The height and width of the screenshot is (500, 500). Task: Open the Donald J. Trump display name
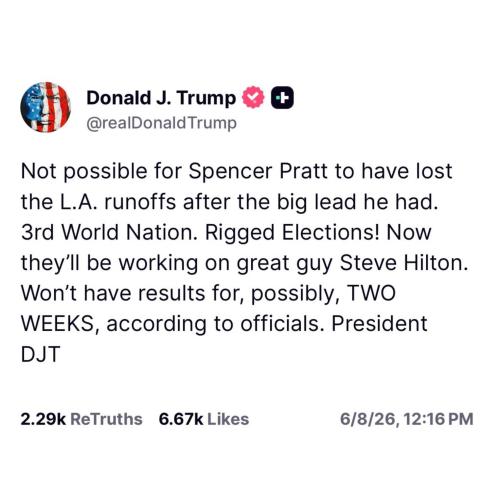coord(161,98)
